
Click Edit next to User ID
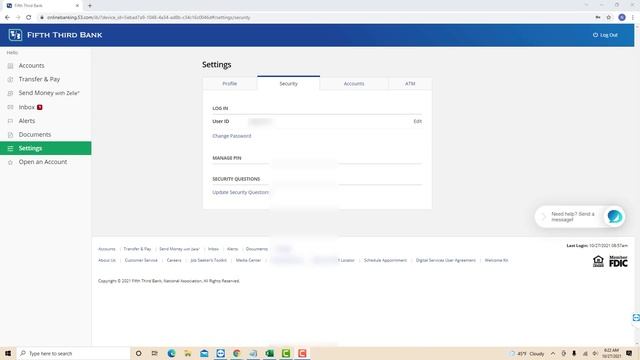click(x=418, y=121)
